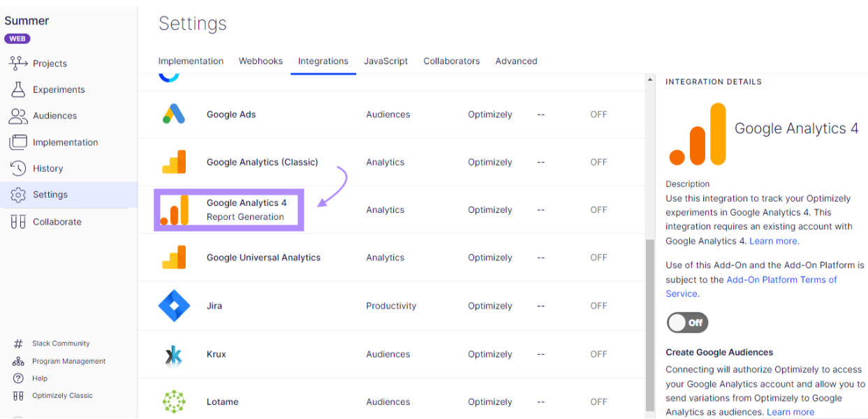
Task: Switch to the Implementation tab
Action: tap(191, 61)
